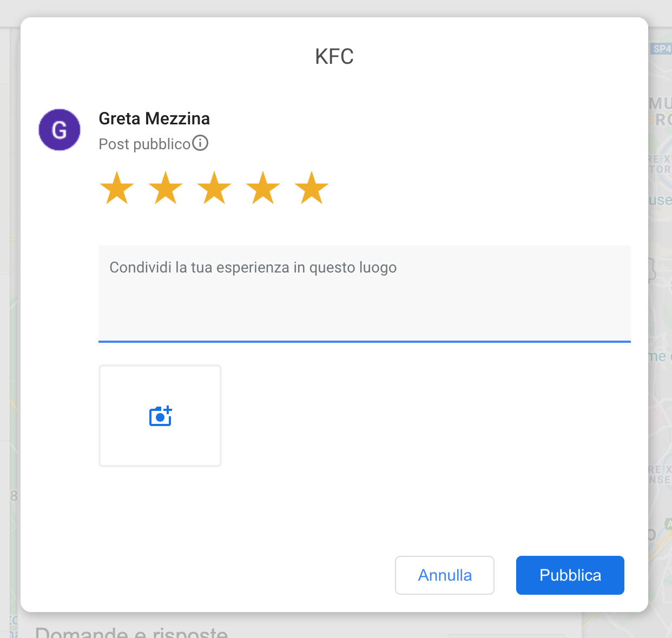This screenshot has width=672, height=638.
Task: Select the empty photo upload box border
Action: (160, 416)
